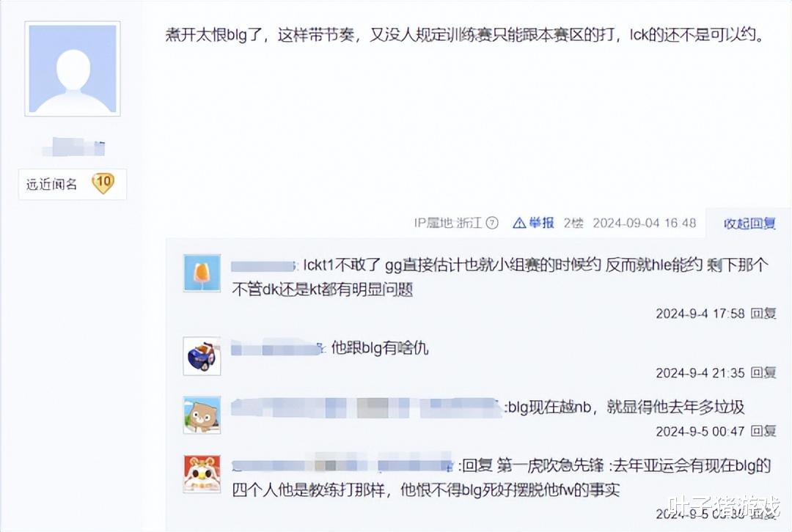Reply to the 17:58 comment about lck t1
The height and width of the screenshot is (532, 792).
[763, 314]
